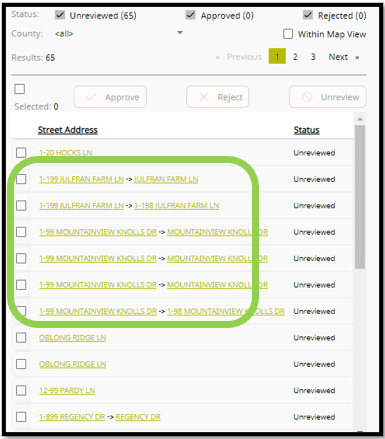Screen dimensions: 385x439
Task: Click the Unreview button
Action: click(x=328, y=97)
